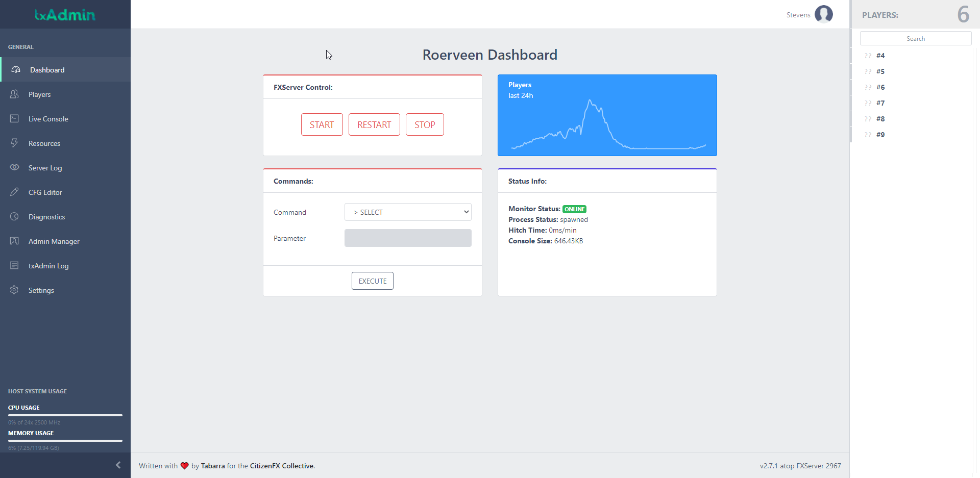Select player #7 in the player list

[880, 103]
